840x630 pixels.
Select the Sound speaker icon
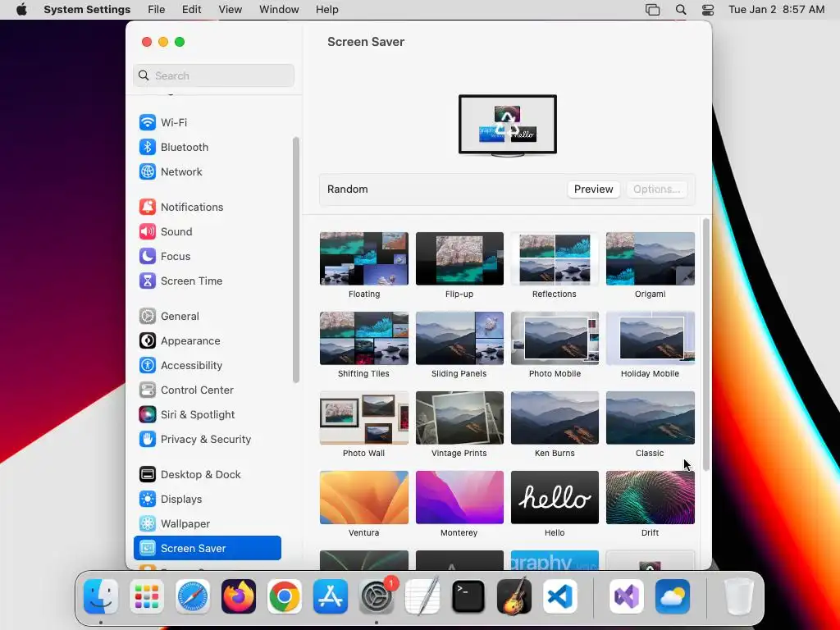(x=148, y=231)
